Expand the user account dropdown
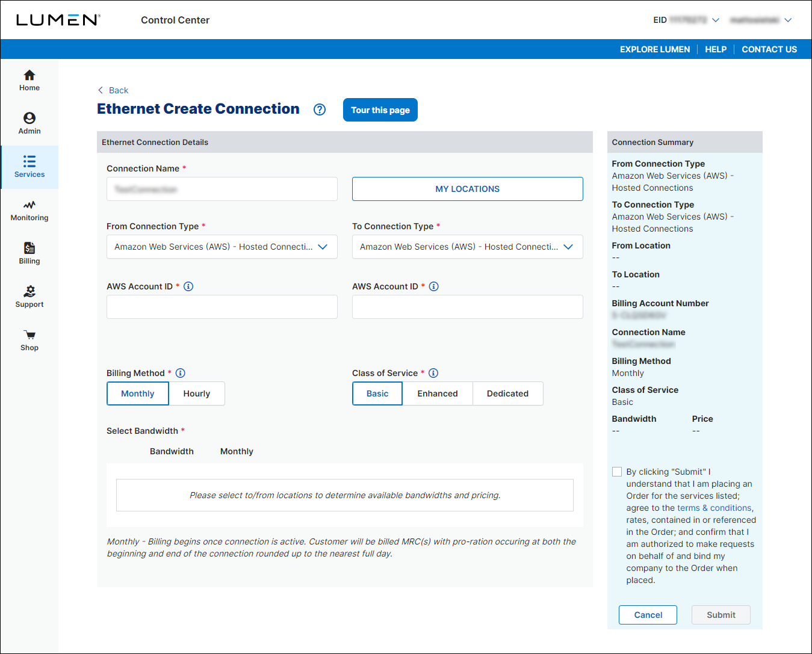Image resolution: width=812 pixels, height=654 pixels. 788,20
